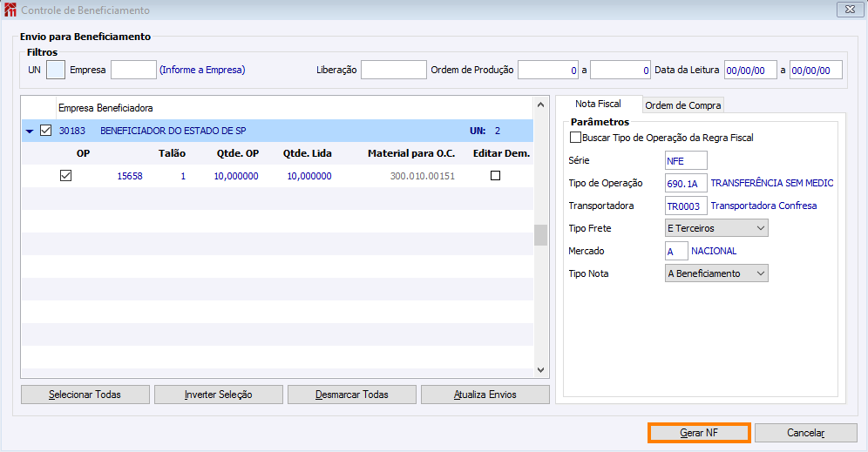This screenshot has width=868, height=452.
Task: Select the Nota Fiscal tab
Action: tap(599, 104)
